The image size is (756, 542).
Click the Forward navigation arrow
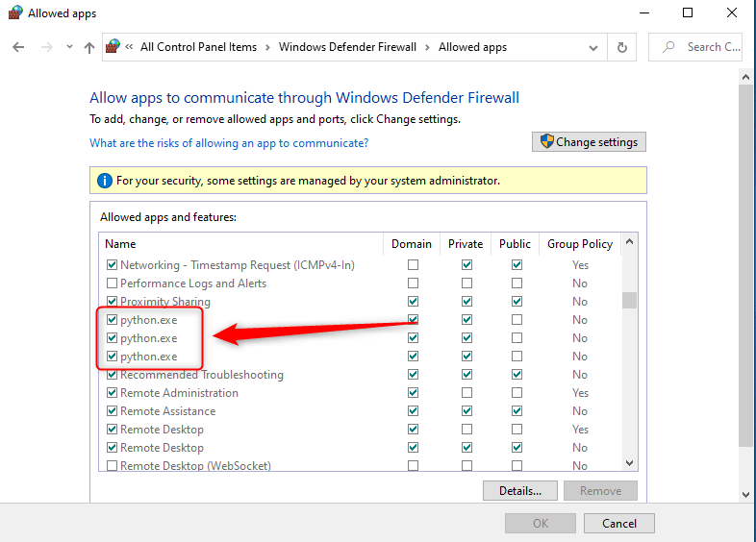tap(47, 47)
